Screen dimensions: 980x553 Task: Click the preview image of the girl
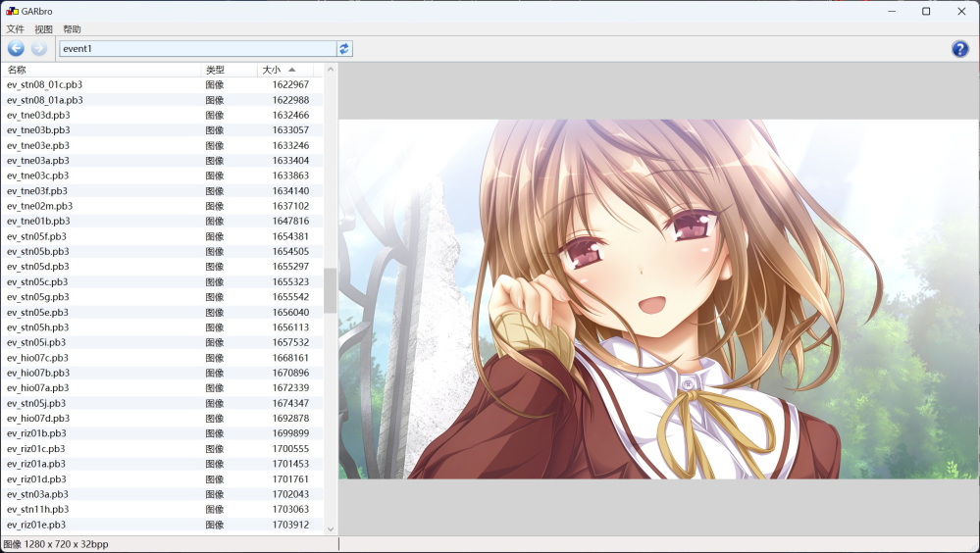(659, 299)
